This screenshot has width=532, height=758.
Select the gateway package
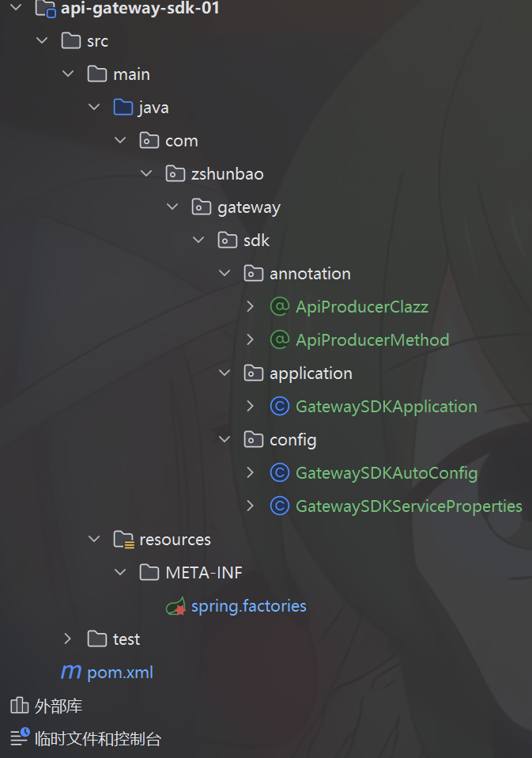pos(248,207)
